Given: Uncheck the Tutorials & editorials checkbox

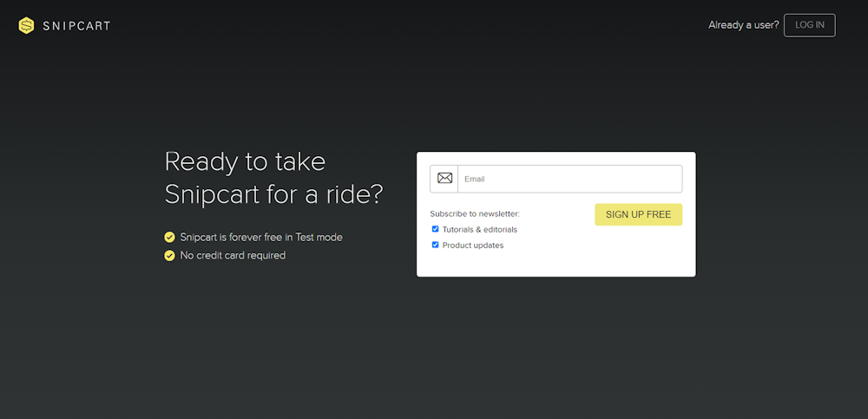Looking at the screenshot, I should click(x=436, y=229).
